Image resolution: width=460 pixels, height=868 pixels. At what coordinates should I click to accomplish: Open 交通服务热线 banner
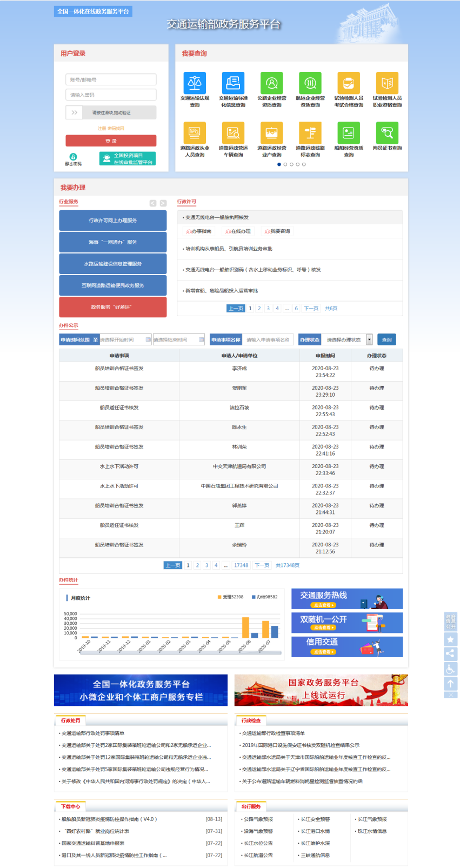[347, 599]
